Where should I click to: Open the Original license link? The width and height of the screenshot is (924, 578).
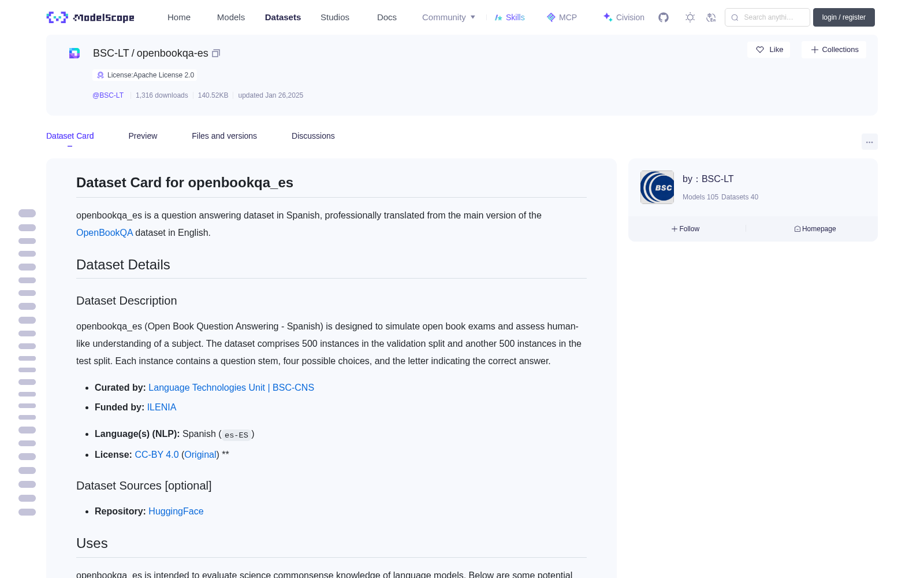(x=200, y=454)
